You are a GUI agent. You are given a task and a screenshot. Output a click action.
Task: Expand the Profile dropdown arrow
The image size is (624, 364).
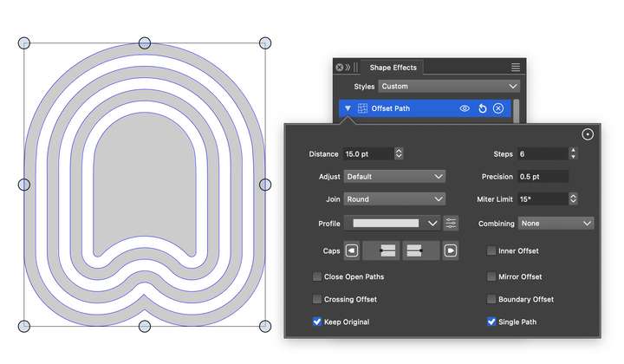[432, 224]
